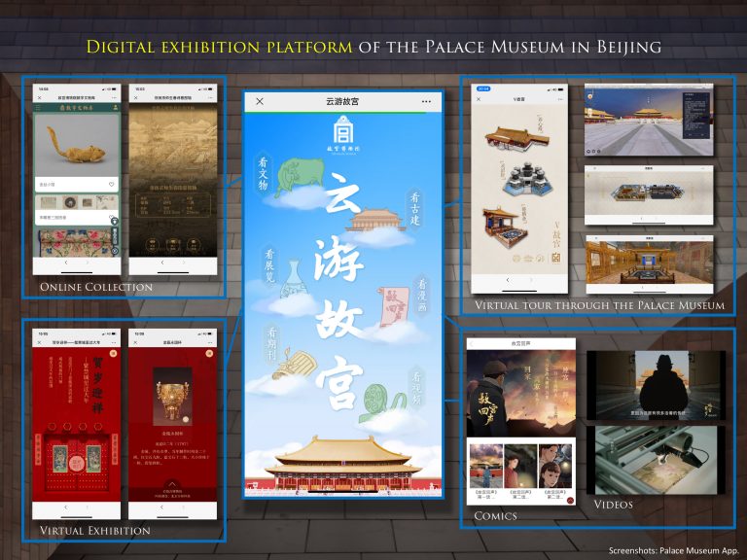Click the 看文物 vertical label
747x560 pixels.
coord(263,174)
